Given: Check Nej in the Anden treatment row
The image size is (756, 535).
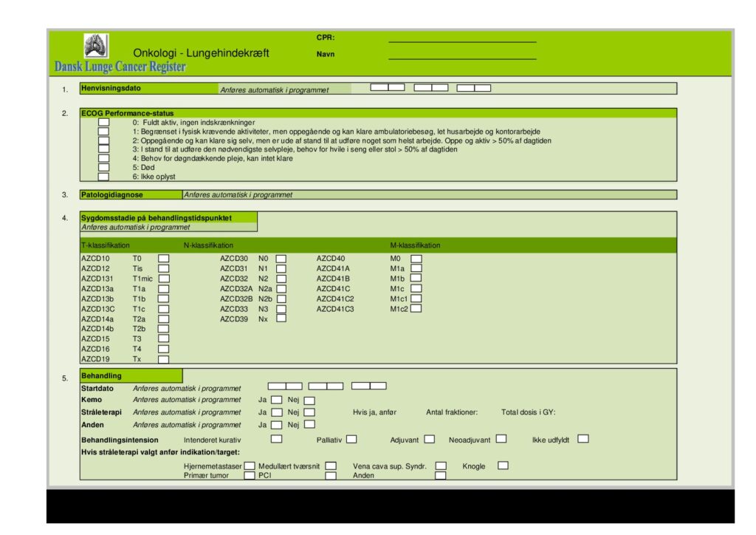Looking at the screenshot, I should (x=309, y=424).
